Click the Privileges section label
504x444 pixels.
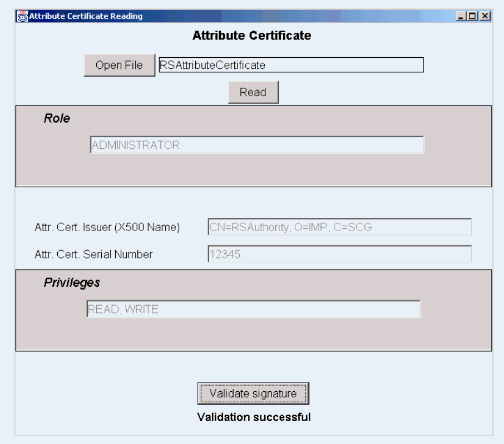pyautogui.click(x=72, y=283)
